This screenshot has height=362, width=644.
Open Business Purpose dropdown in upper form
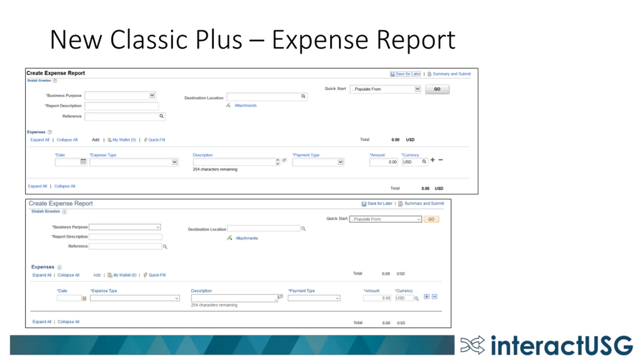point(120,96)
